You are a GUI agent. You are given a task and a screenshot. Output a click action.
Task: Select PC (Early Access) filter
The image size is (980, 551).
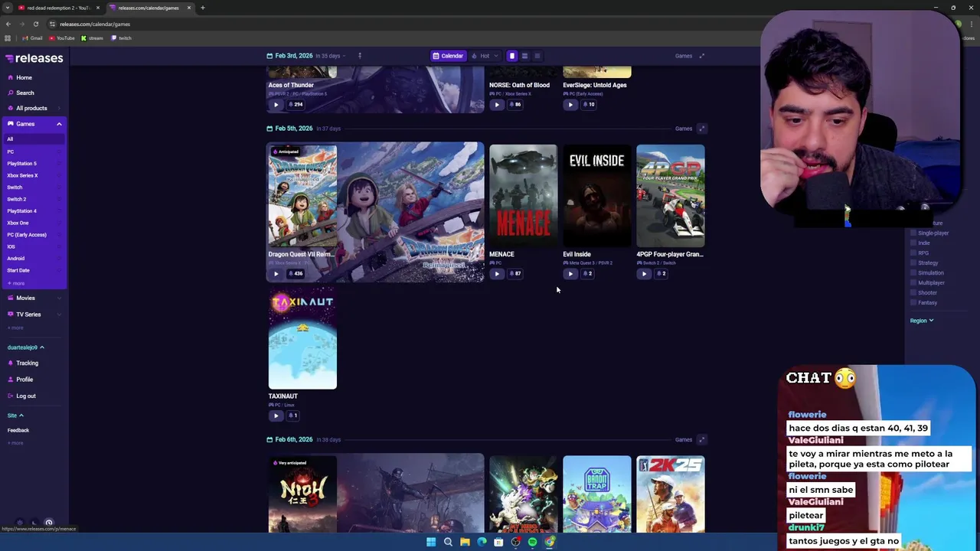click(27, 235)
